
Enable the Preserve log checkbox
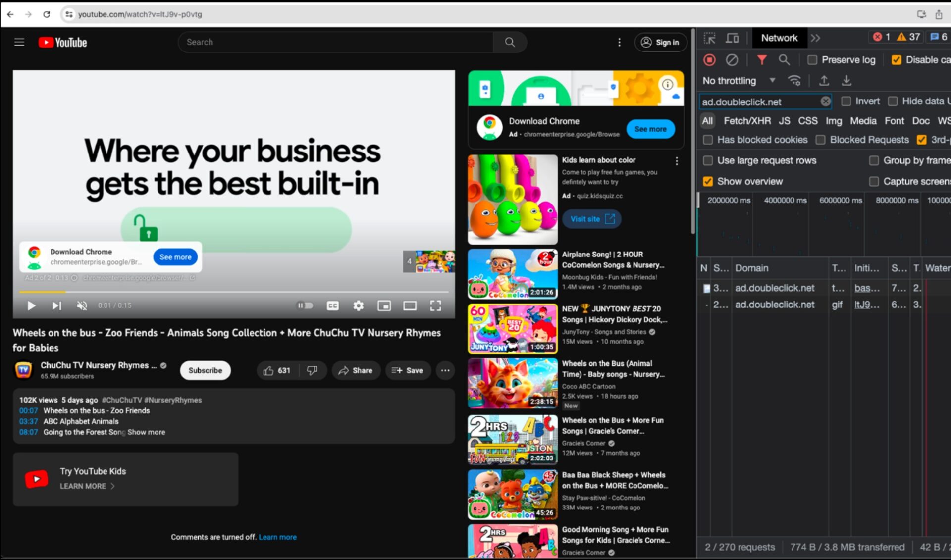point(812,60)
